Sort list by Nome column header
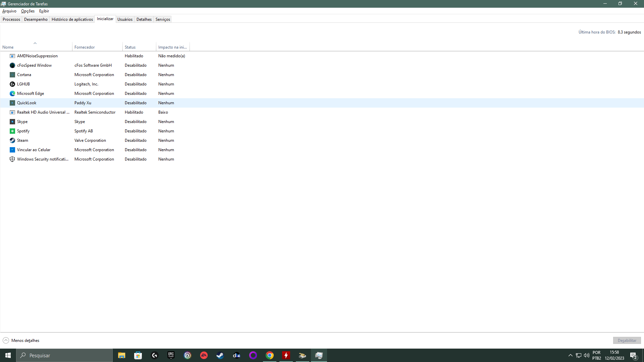 point(36,47)
